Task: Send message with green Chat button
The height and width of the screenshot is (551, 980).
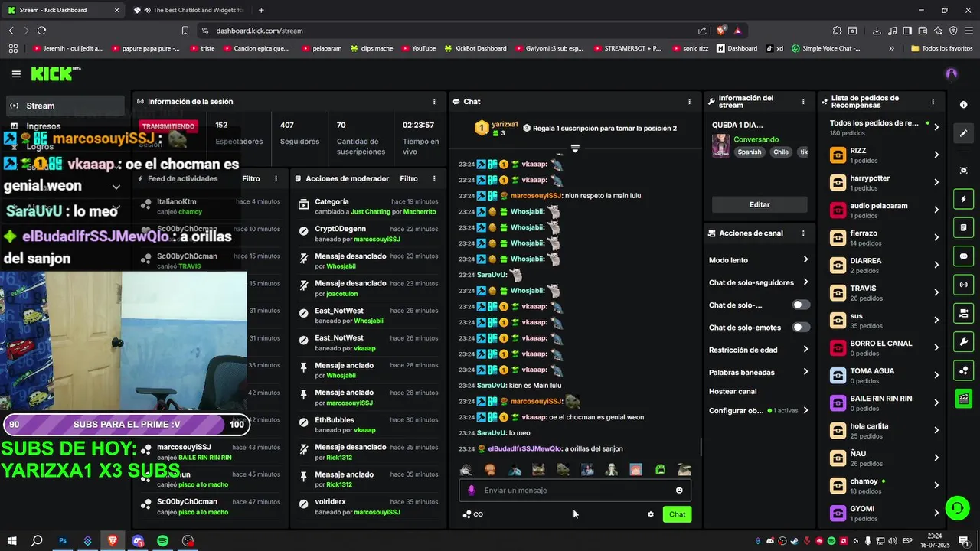Action: click(677, 514)
